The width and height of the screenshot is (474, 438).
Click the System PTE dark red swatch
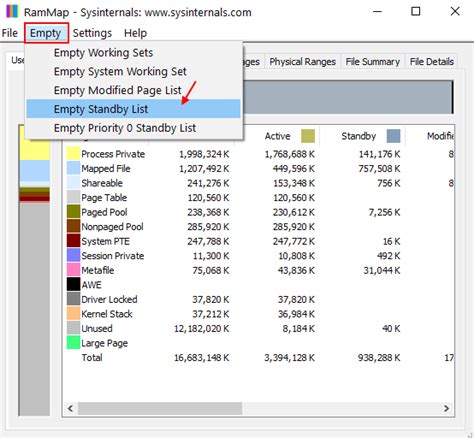click(73, 241)
